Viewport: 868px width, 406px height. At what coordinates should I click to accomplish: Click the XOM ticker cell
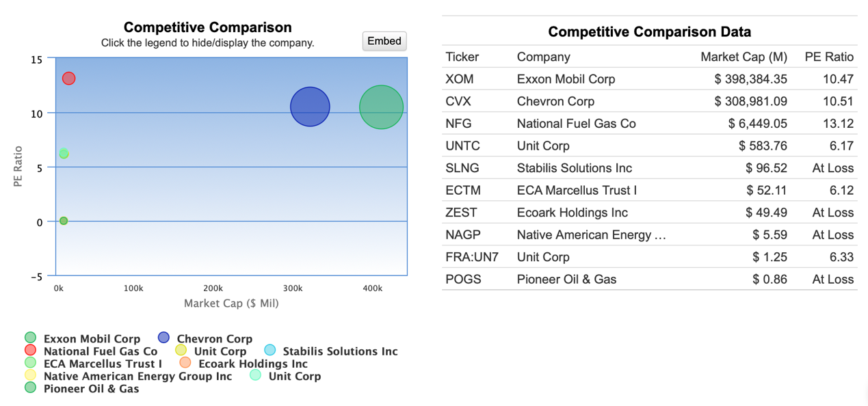tap(460, 79)
